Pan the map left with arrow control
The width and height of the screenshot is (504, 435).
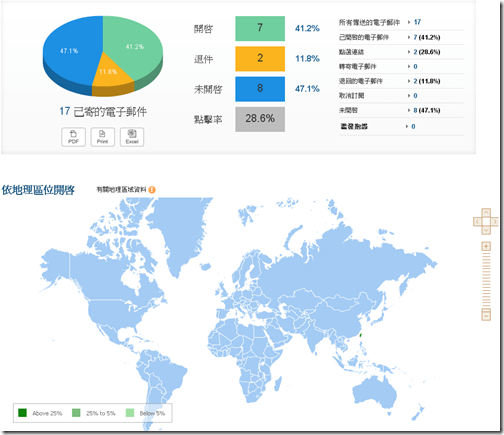(477, 221)
